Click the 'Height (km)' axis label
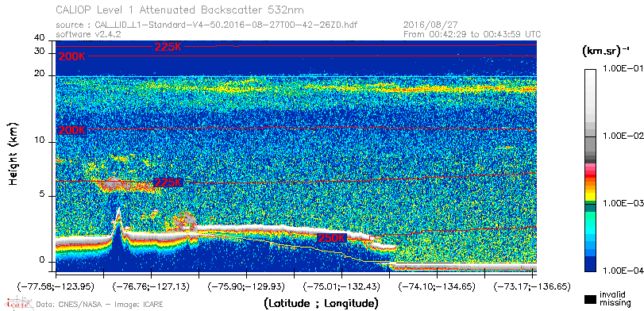Viewport: 644px width, 311px height. (x=13, y=153)
